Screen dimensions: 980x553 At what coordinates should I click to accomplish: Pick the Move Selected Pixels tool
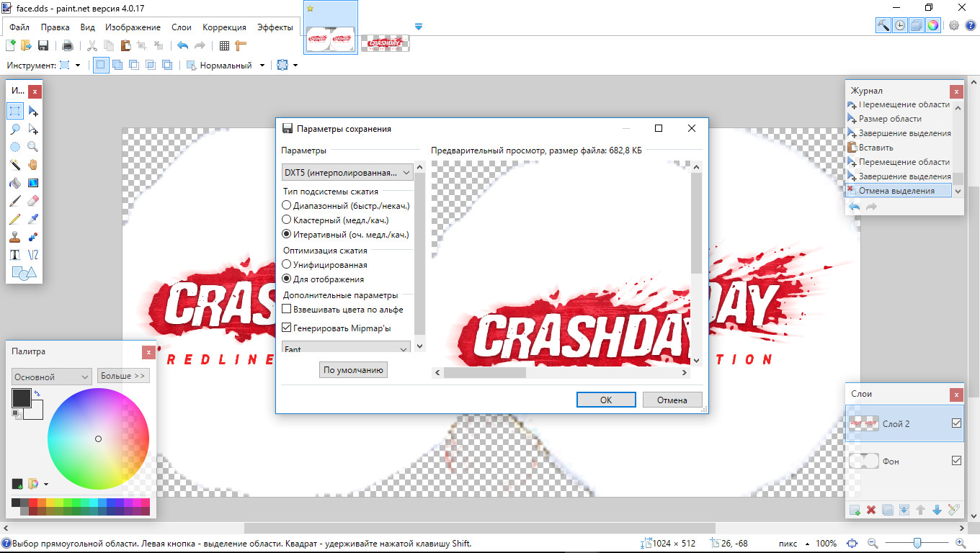pos(33,111)
